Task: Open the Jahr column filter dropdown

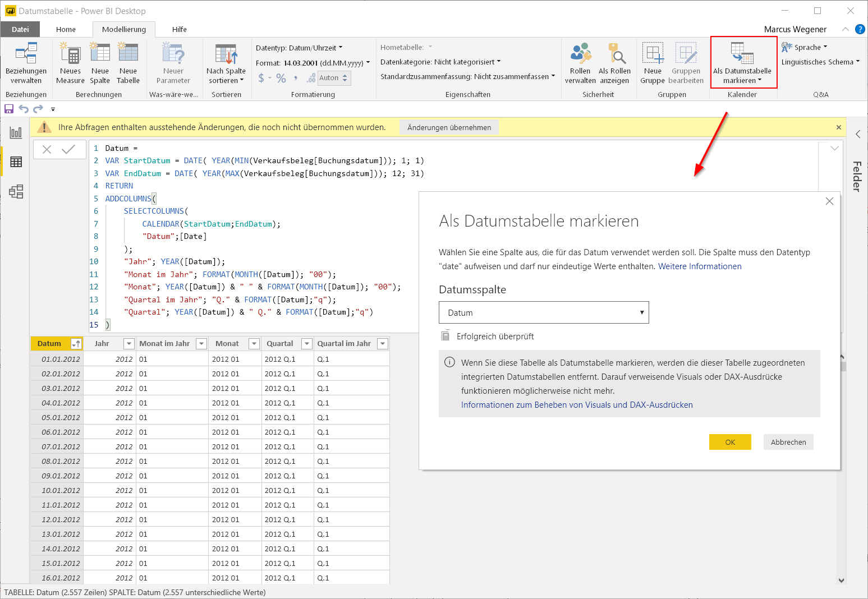Action: click(129, 344)
